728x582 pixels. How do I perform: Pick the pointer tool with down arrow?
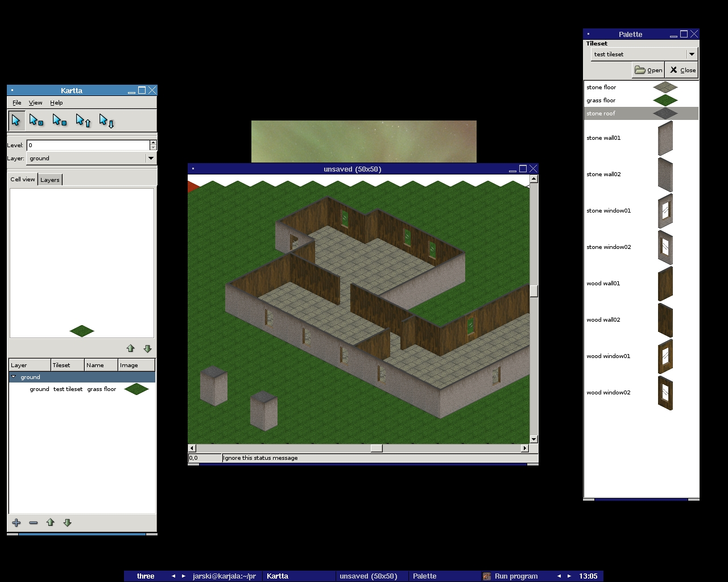coord(106,120)
